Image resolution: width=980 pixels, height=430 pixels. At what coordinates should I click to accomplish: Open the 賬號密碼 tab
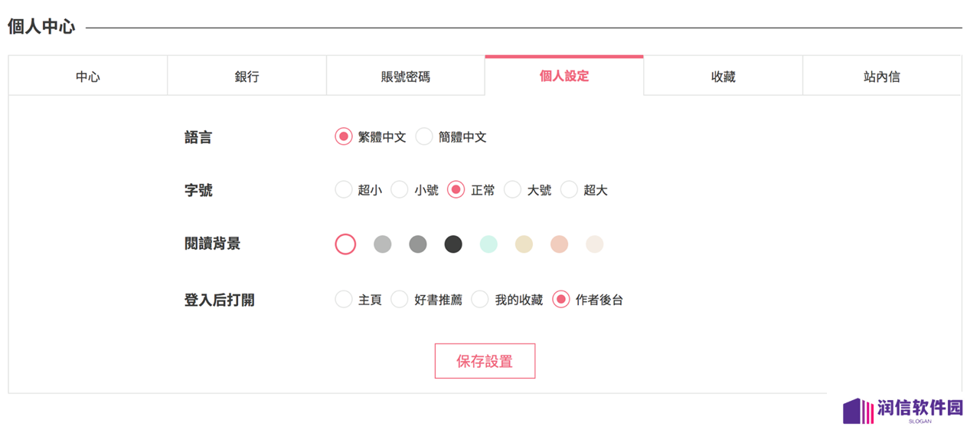coord(406,77)
